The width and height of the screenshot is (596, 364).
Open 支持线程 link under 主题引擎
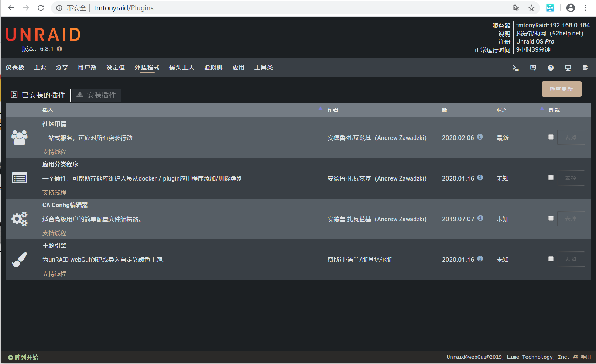pos(54,274)
